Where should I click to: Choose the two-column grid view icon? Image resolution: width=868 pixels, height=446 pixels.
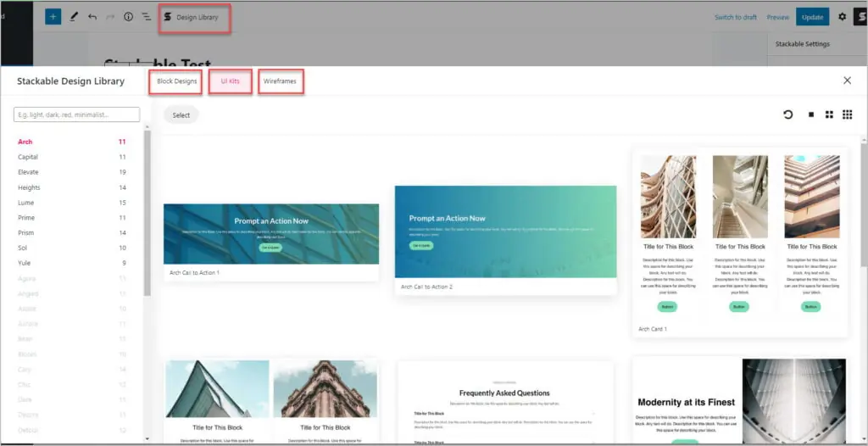click(829, 114)
